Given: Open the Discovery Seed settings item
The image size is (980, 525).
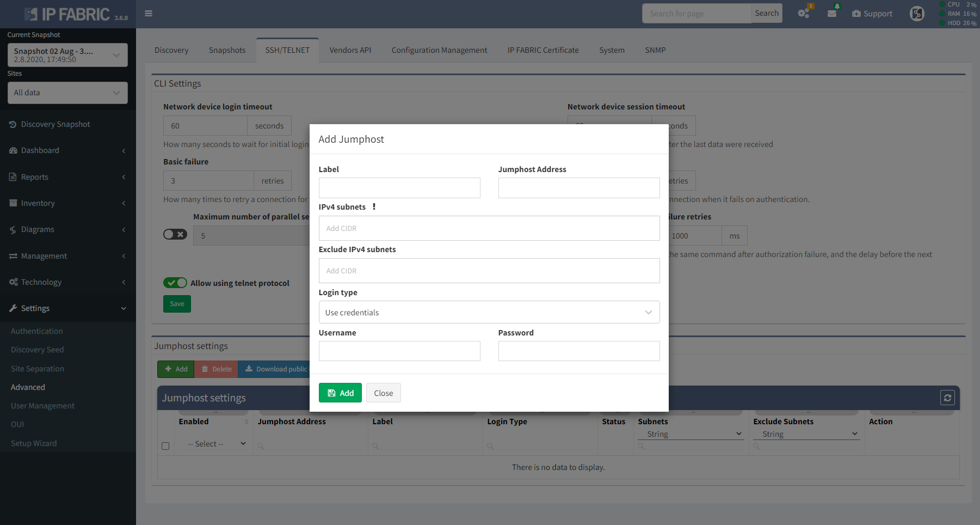Looking at the screenshot, I should pos(37,350).
